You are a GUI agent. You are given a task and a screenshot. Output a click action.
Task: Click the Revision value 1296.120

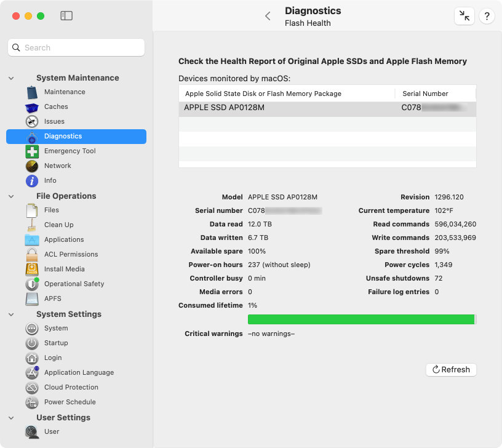(x=449, y=198)
